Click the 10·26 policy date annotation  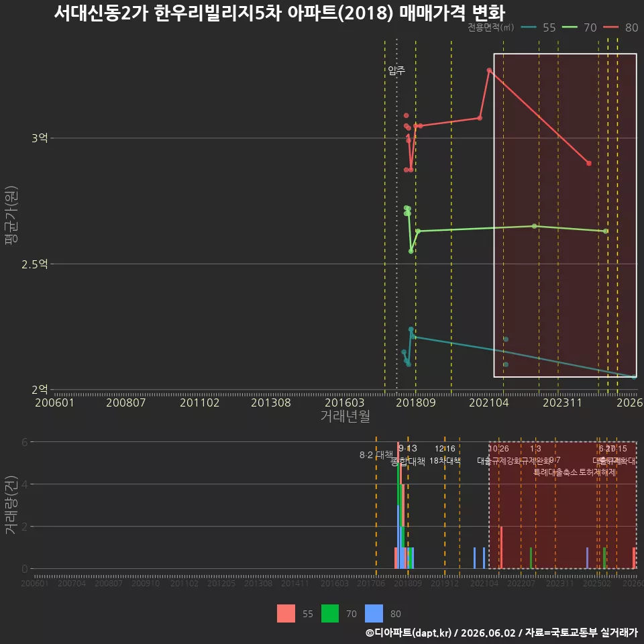(498, 449)
